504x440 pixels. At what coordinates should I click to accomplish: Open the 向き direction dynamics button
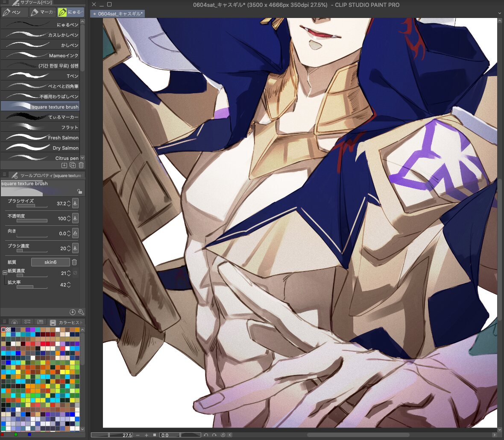click(75, 233)
